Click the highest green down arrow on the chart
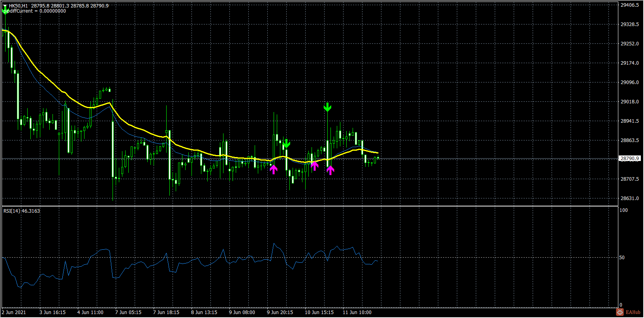This screenshot has height=318, width=644. coord(327,107)
